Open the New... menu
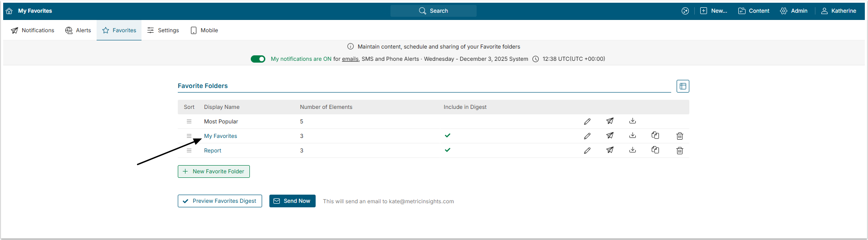Screen dimensions: 868x240 (x=713, y=11)
